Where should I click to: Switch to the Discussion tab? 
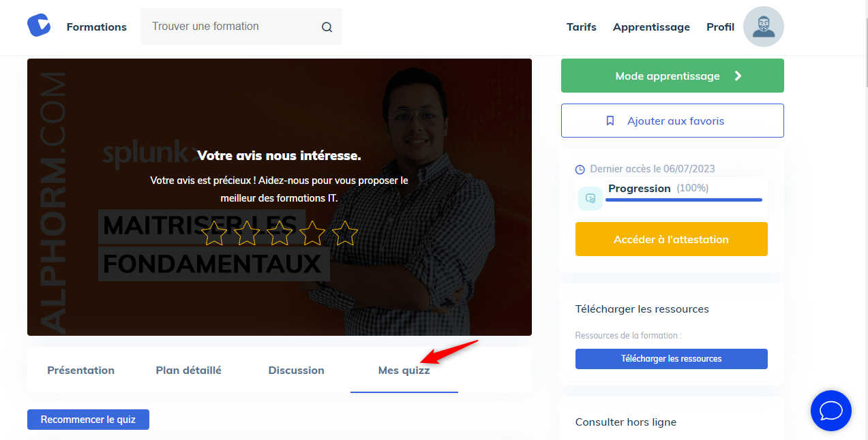pos(297,371)
